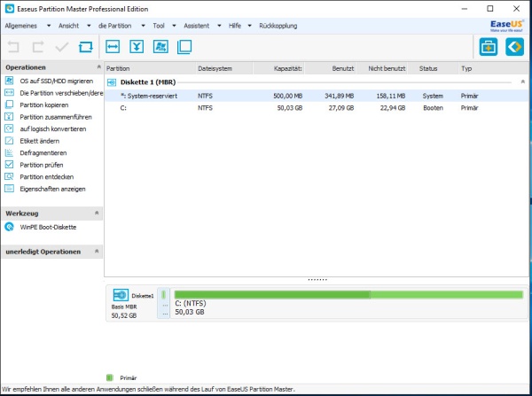Click 'Partition prüfen' operation text
The width and height of the screenshot is (532, 396).
click(42, 165)
